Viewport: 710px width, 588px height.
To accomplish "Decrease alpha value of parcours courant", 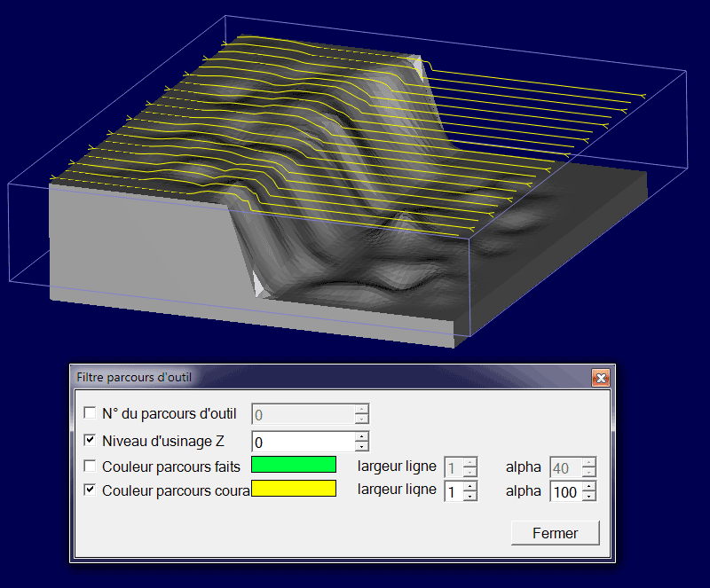I will [589, 497].
